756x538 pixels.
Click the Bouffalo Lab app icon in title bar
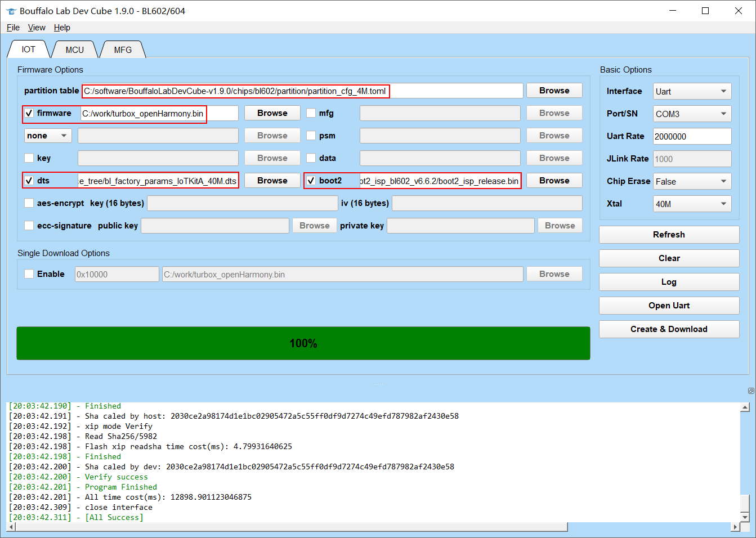pyautogui.click(x=11, y=11)
